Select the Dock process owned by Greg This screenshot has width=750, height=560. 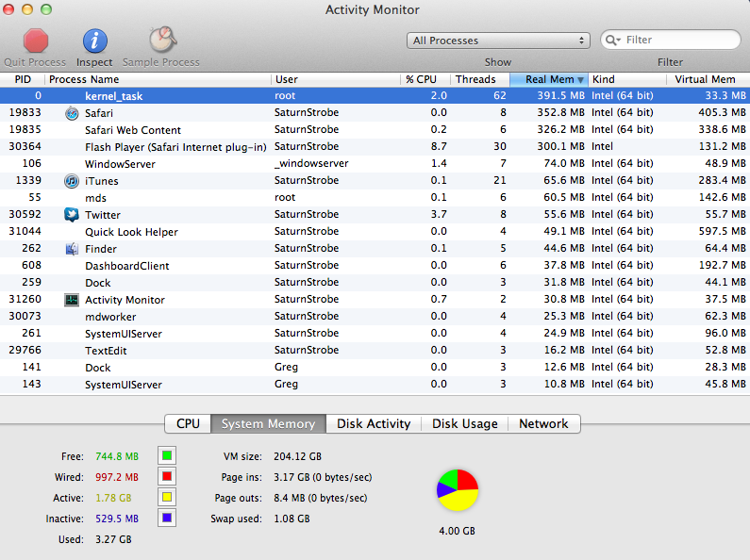(375, 368)
